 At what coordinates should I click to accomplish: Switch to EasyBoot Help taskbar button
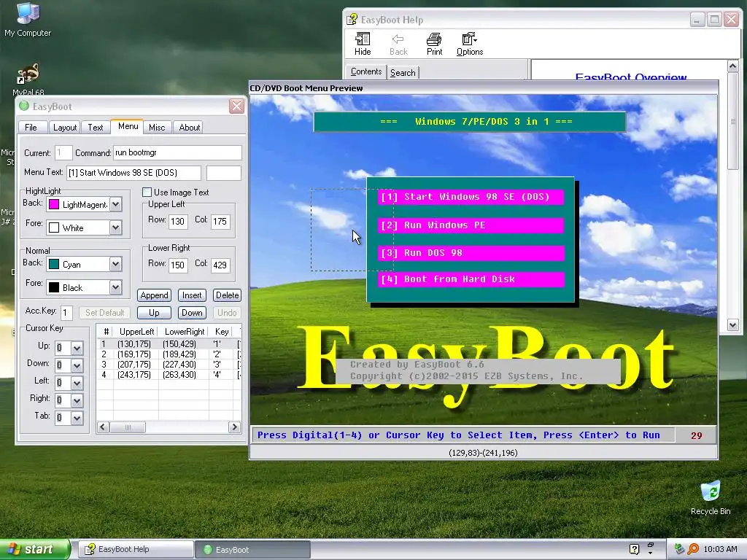[x=135, y=550]
